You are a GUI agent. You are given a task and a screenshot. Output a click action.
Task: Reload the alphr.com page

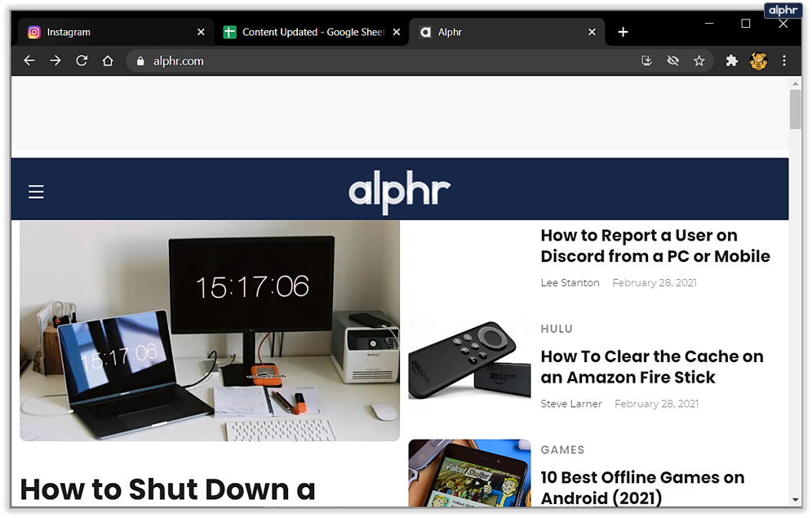point(82,60)
